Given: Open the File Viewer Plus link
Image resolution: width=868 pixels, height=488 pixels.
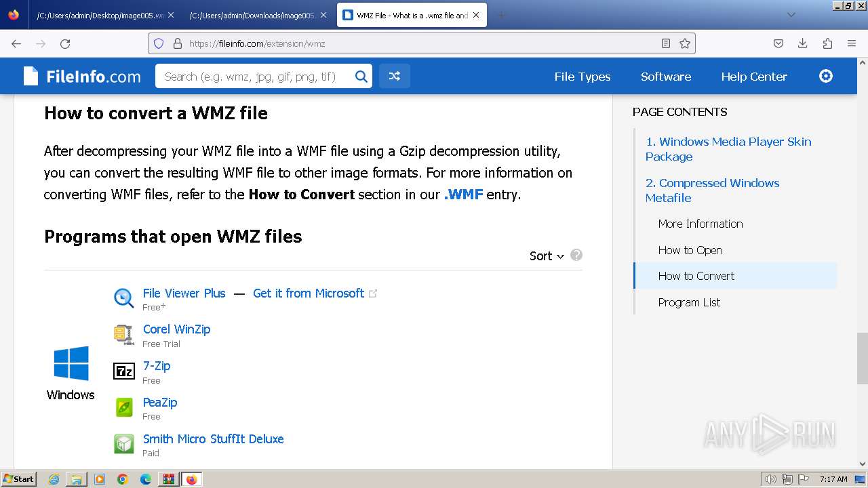Looking at the screenshot, I should (x=184, y=293).
